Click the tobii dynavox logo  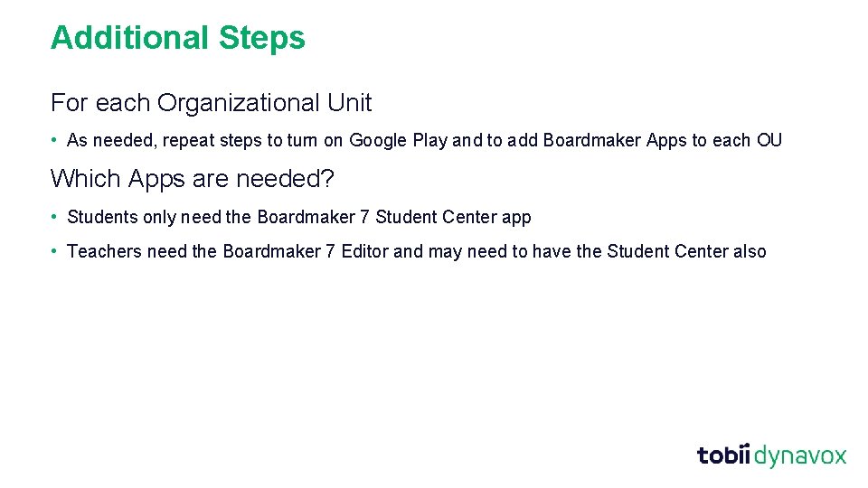771,455
